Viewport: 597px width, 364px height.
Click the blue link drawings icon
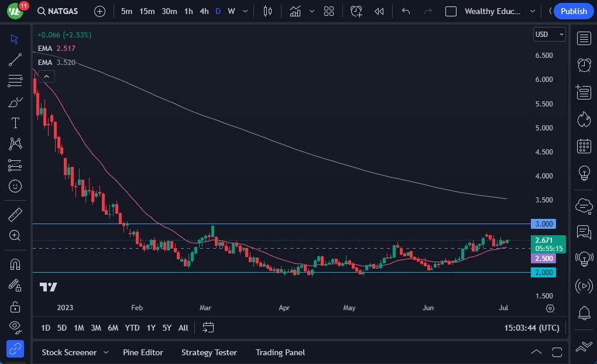15,349
